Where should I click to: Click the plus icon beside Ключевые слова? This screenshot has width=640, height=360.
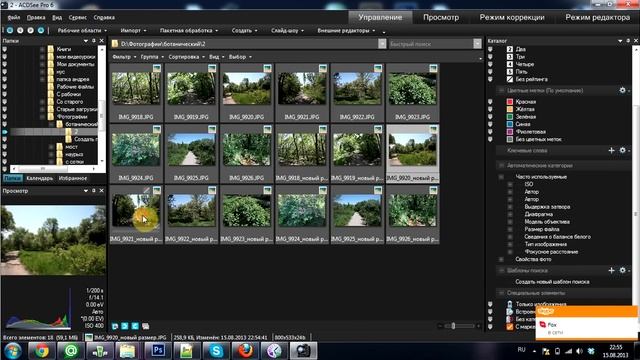click(x=611, y=151)
